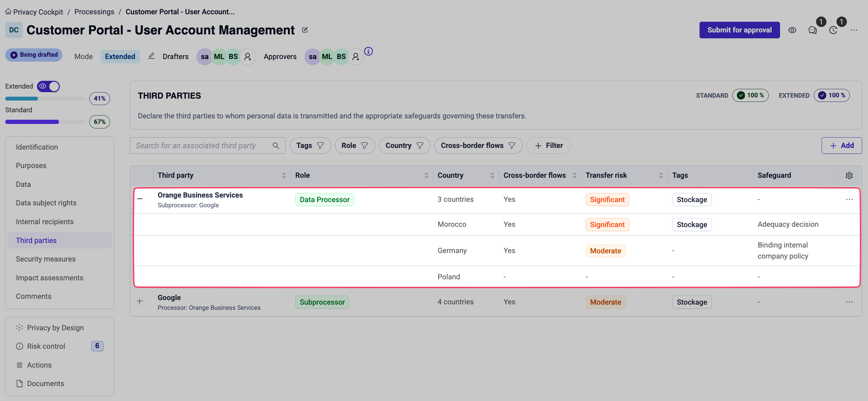Click the Add third party button
868x401 pixels.
click(x=841, y=145)
